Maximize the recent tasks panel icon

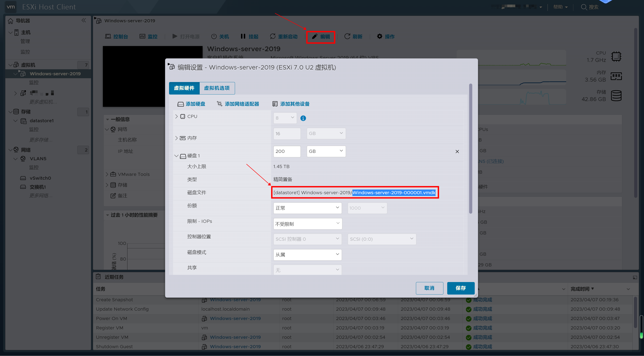click(635, 277)
